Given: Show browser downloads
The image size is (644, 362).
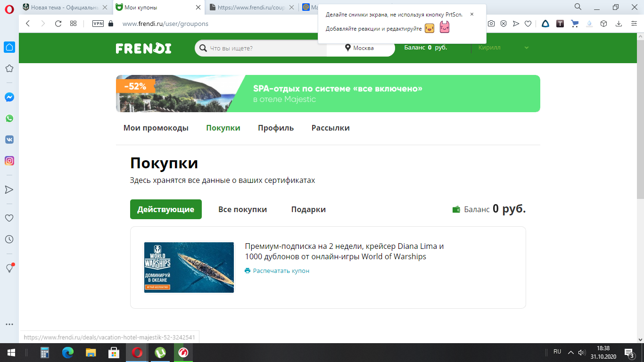Looking at the screenshot, I should pyautogui.click(x=619, y=24).
